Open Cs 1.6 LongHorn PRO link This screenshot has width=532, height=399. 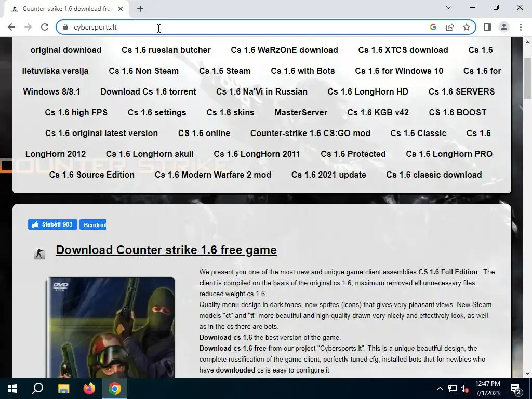(x=449, y=154)
